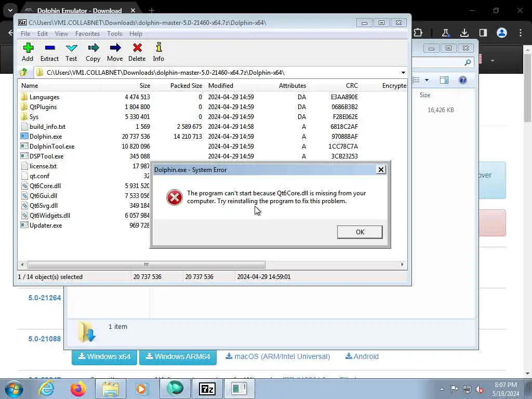This screenshot has width=532, height=399.
Task: Select build_info.txt file
Action: [47, 127]
